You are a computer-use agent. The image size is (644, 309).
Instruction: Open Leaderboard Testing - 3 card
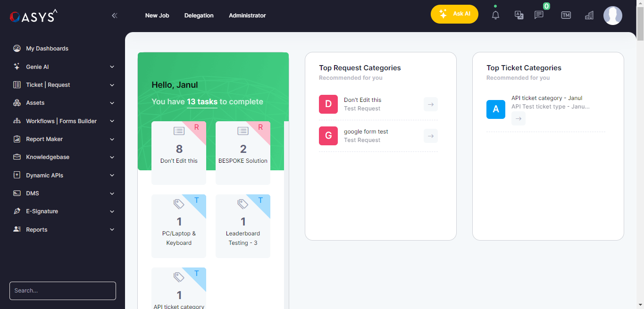tap(243, 226)
